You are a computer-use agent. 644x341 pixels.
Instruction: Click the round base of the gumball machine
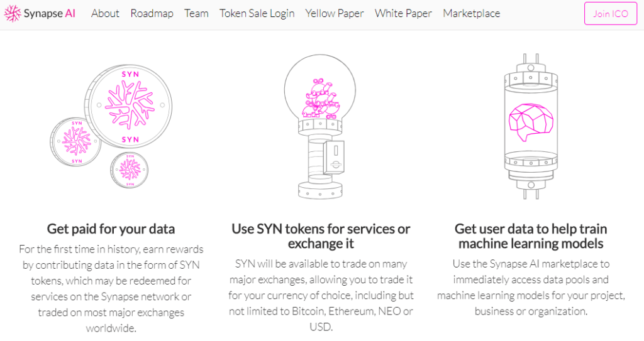(x=320, y=191)
